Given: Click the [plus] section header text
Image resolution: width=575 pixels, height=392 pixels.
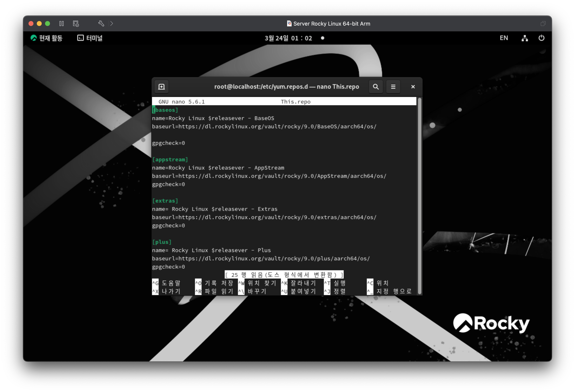Looking at the screenshot, I should tap(162, 242).
